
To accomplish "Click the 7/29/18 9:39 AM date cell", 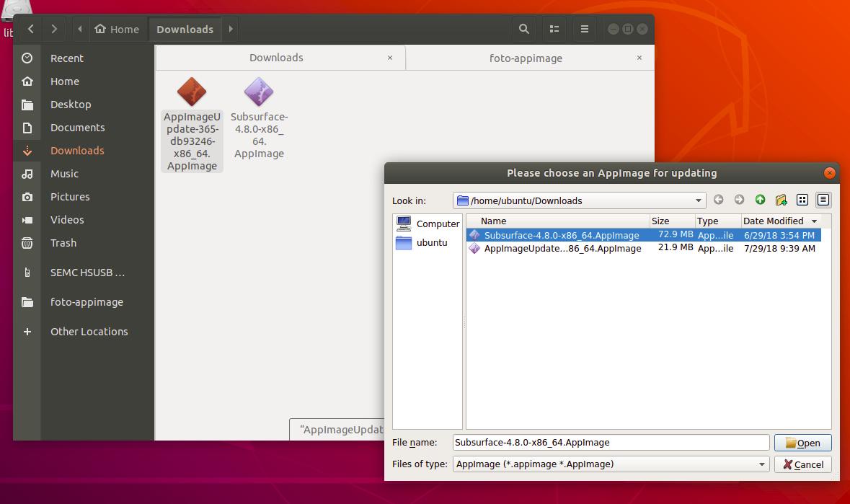I will point(779,248).
